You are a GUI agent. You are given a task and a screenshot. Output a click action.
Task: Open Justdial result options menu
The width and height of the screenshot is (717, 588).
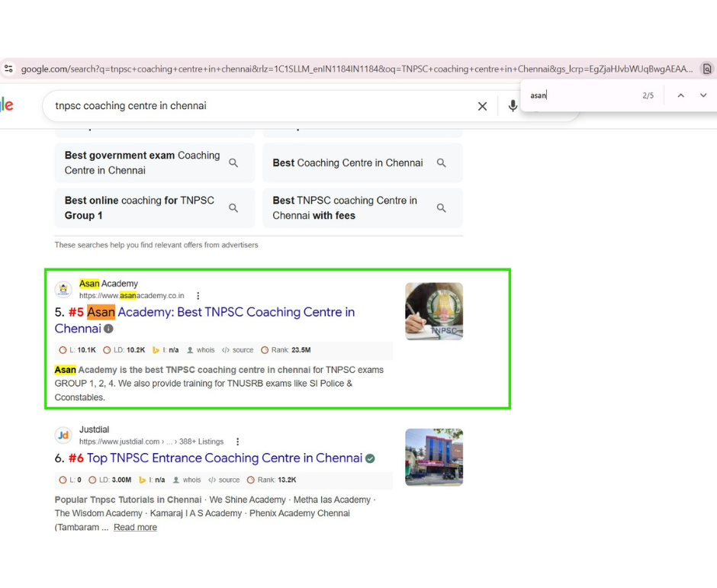(237, 442)
